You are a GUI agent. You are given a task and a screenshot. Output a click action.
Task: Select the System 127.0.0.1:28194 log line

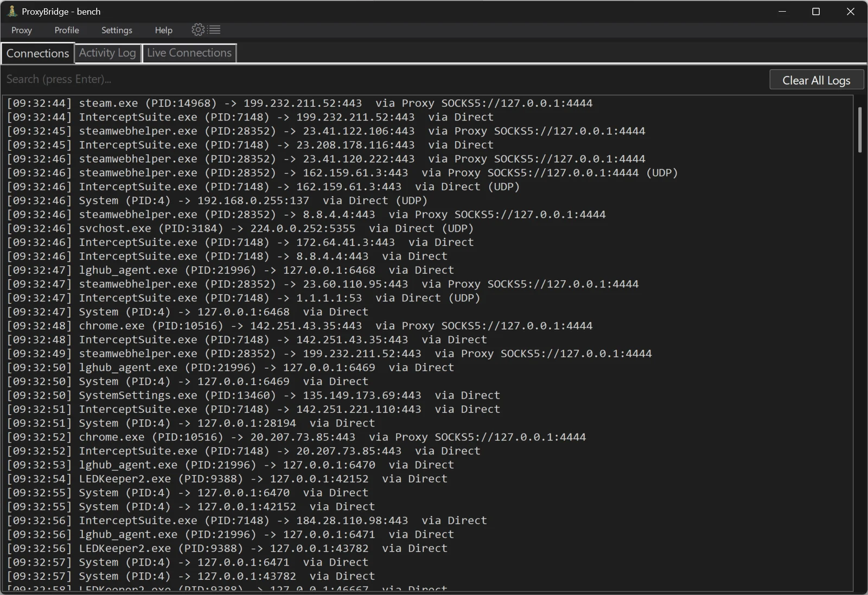[190, 423]
